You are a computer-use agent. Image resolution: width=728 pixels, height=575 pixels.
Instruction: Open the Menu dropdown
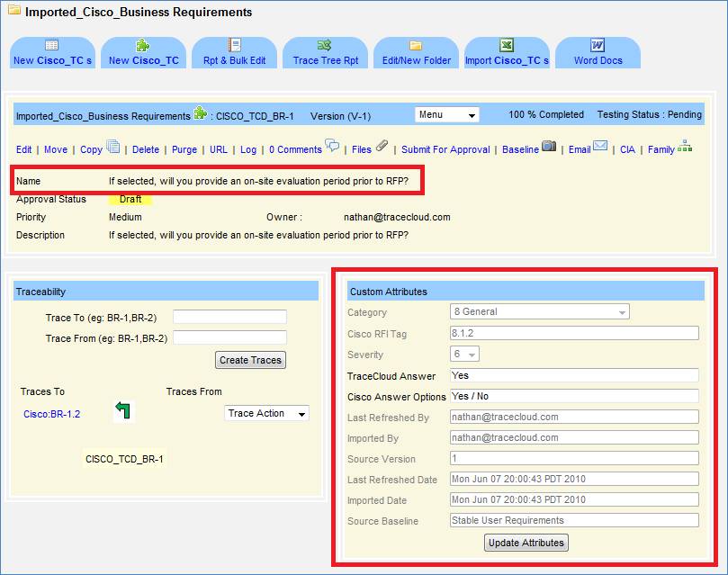[x=446, y=114]
